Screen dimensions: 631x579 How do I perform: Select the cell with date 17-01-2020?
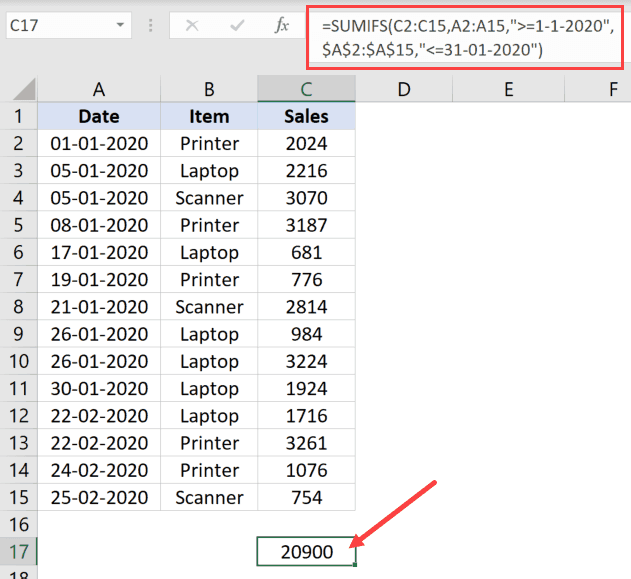point(99,253)
